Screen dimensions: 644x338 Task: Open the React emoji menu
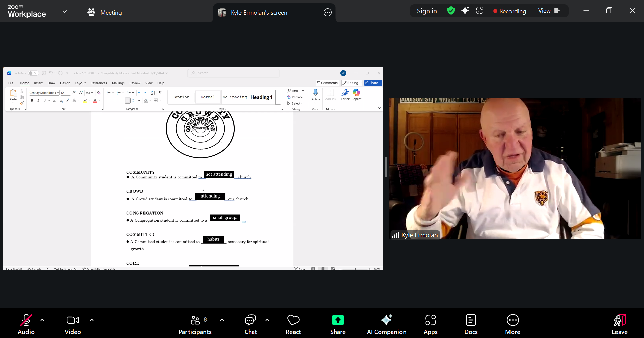tap(293, 324)
